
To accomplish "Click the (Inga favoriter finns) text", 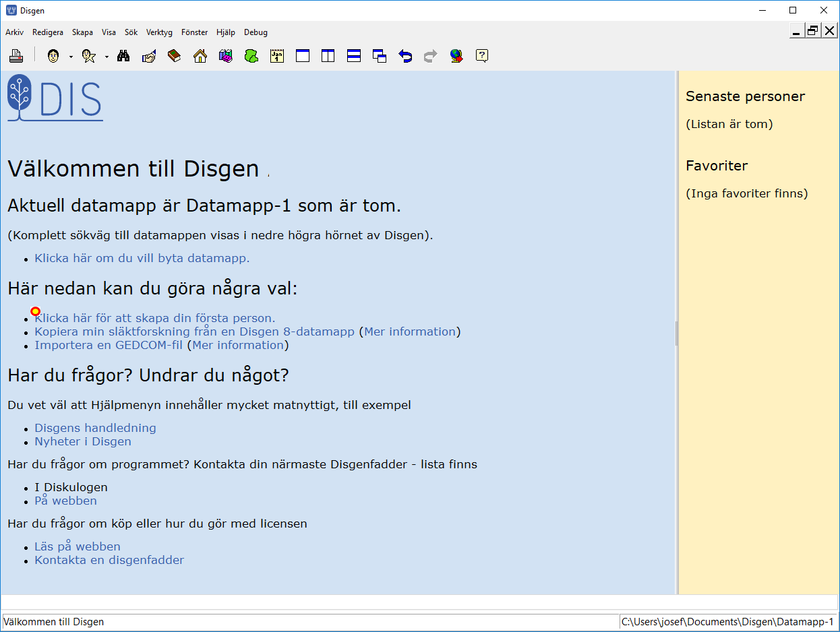I will click(747, 194).
